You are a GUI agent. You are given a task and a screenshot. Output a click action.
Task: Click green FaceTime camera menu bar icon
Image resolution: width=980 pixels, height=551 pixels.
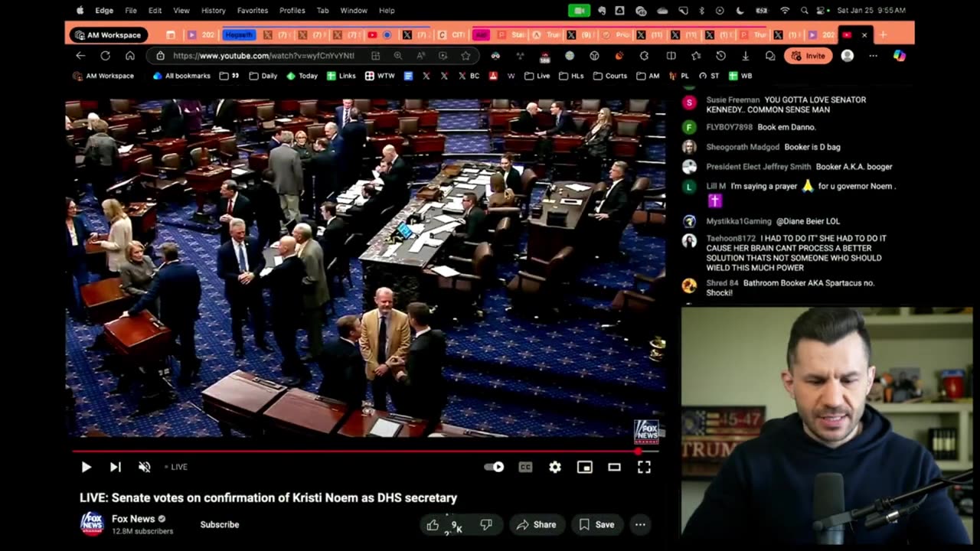[x=580, y=11]
